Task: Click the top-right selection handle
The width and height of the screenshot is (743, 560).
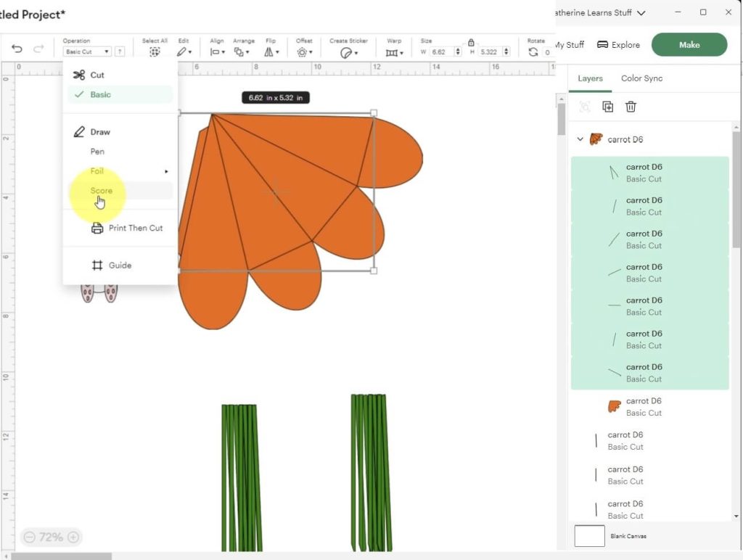Action: pyautogui.click(x=374, y=113)
